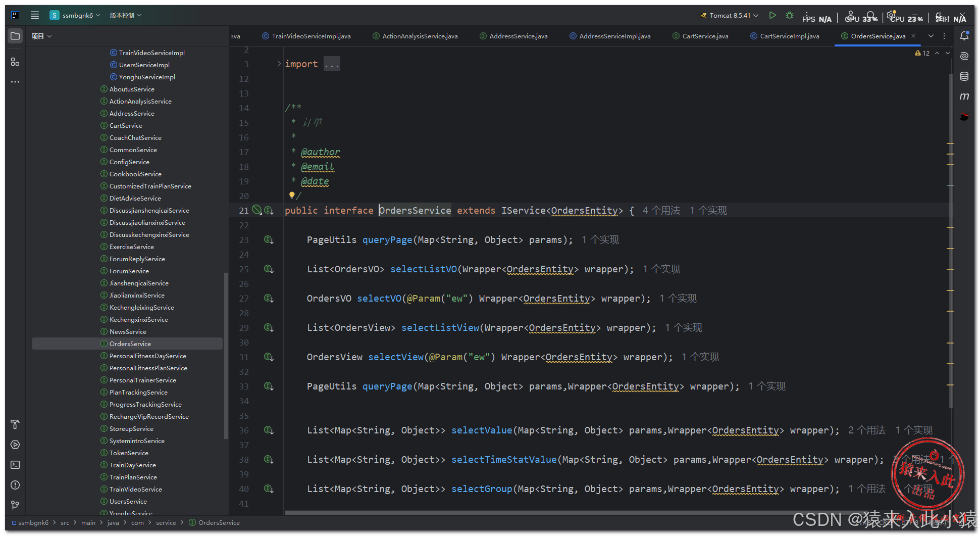Open the Notifications bell icon

(964, 36)
